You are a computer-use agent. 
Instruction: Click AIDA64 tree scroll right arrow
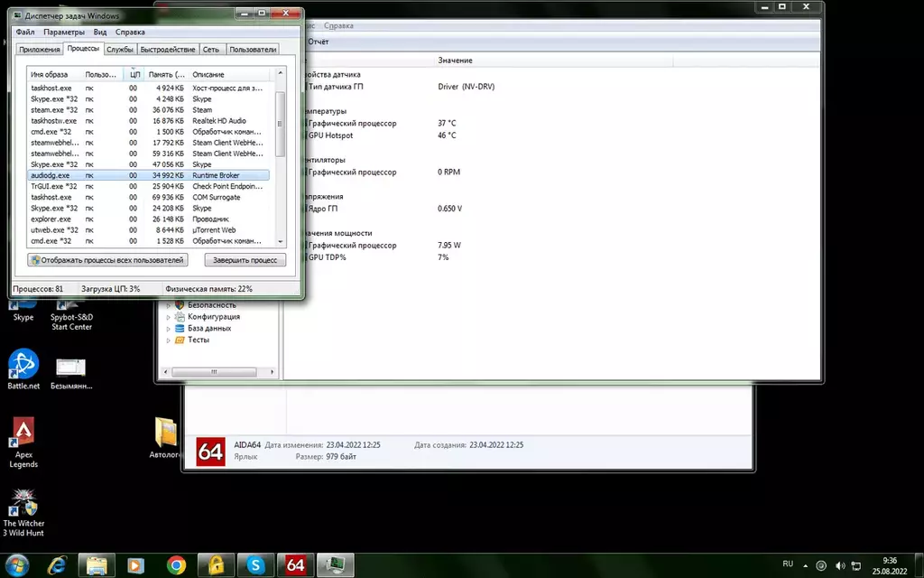[x=272, y=371]
